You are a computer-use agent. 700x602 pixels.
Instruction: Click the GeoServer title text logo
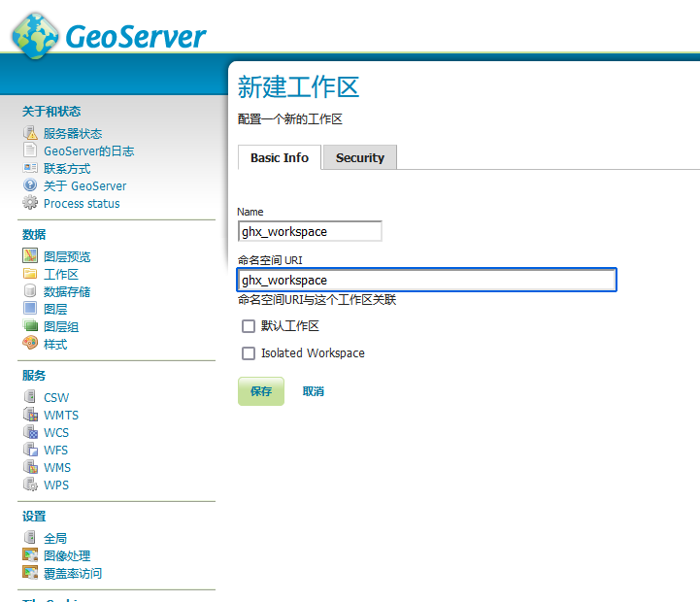[136, 37]
